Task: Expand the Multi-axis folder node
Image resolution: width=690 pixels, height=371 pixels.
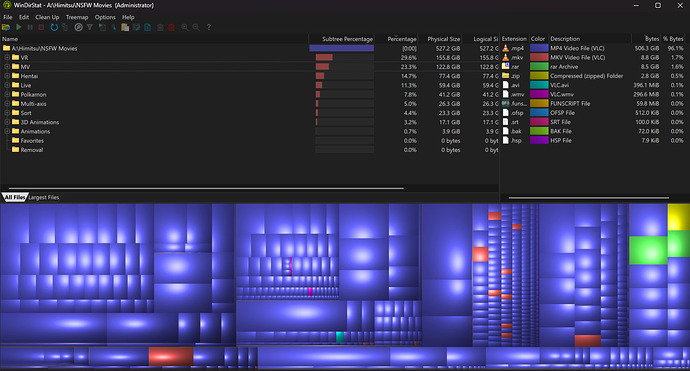Action: click(x=7, y=104)
